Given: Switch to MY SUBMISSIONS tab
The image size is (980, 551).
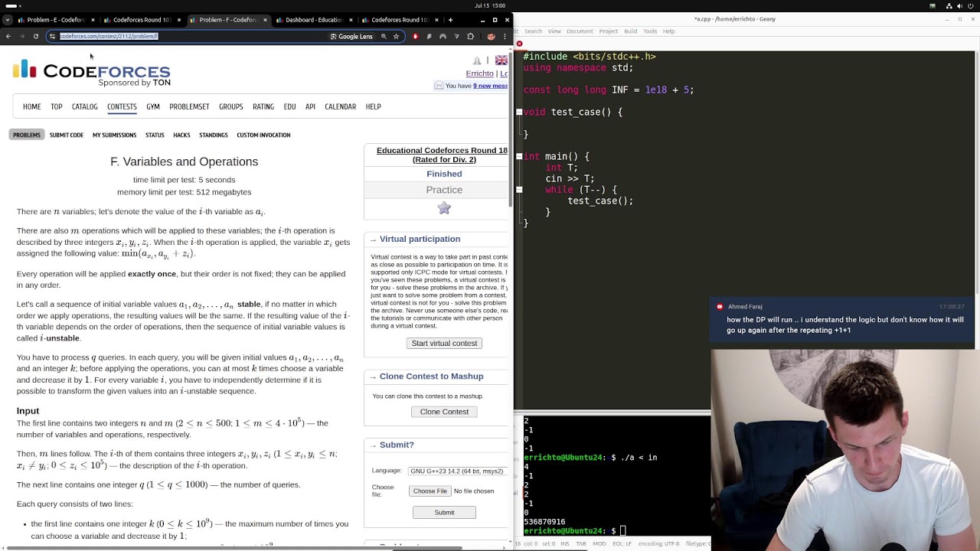Looking at the screenshot, I should (x=114, y=135).
